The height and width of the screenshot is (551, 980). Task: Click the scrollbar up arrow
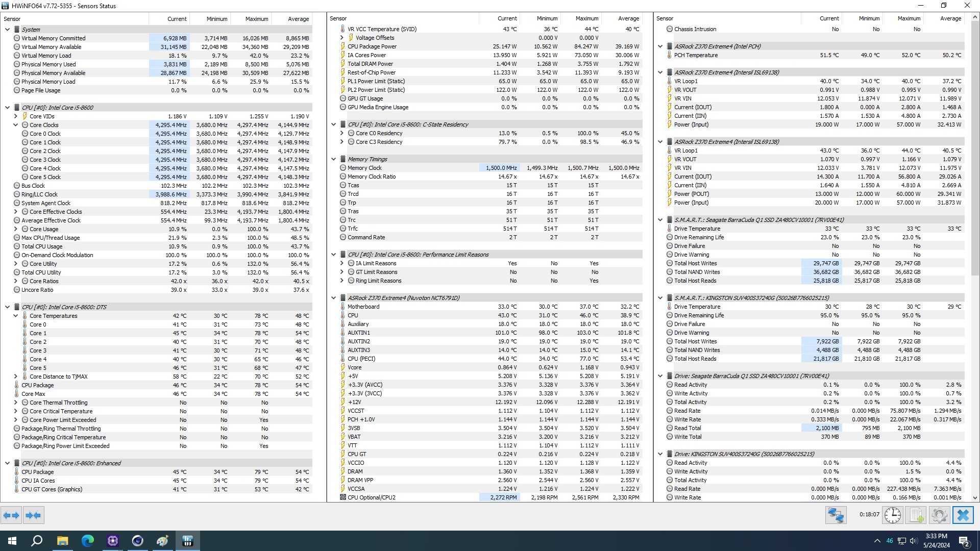[x=974, y=17]
